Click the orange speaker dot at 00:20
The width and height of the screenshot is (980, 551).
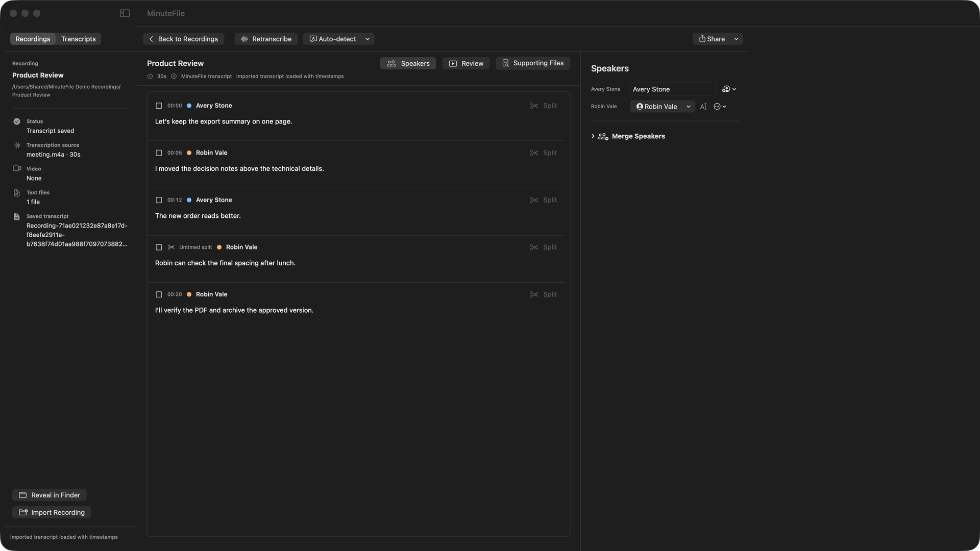pos(189,294)
